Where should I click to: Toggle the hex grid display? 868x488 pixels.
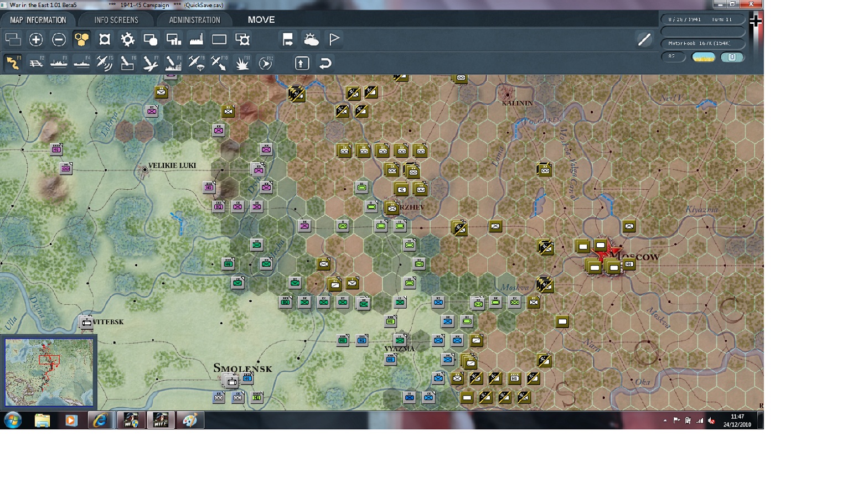[82, 39]
